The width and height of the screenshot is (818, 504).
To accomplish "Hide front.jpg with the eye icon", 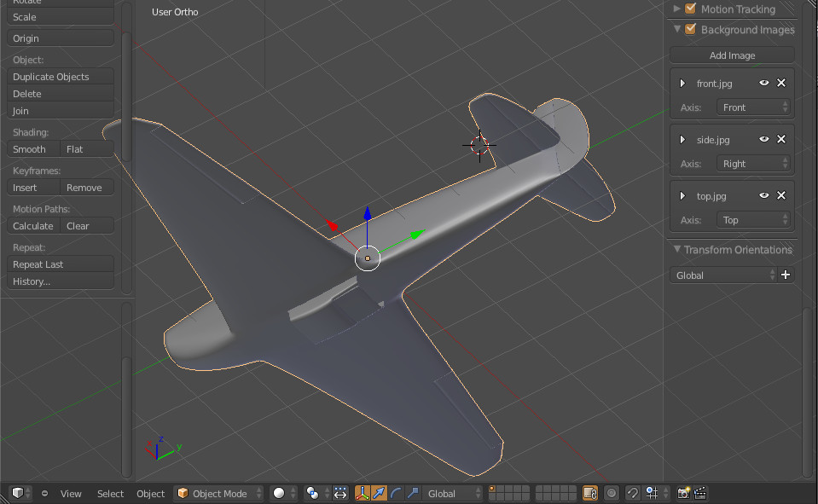I will pyautogui.click(x=763, y=83).
